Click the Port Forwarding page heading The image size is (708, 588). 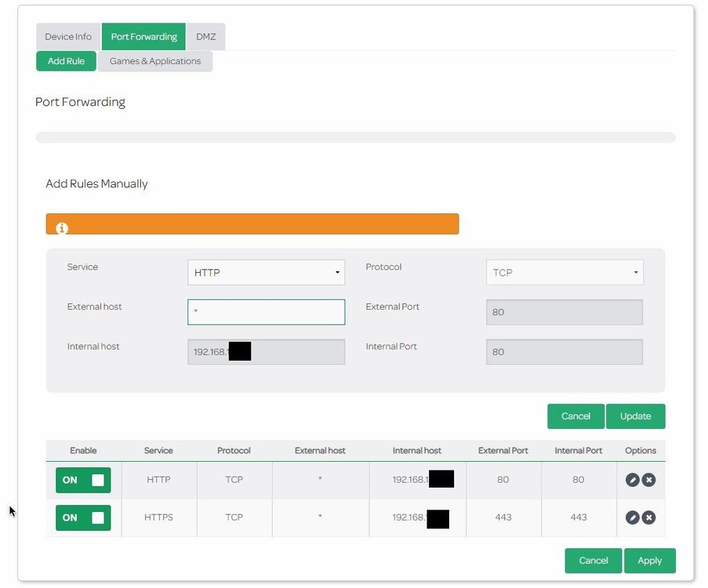tap(81, 102)
